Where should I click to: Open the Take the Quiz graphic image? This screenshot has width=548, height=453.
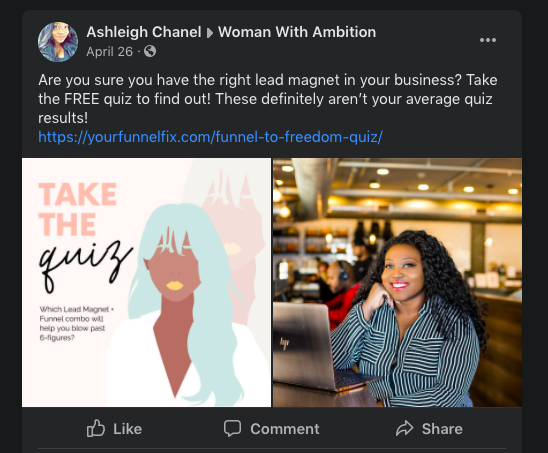click(146, 282)
